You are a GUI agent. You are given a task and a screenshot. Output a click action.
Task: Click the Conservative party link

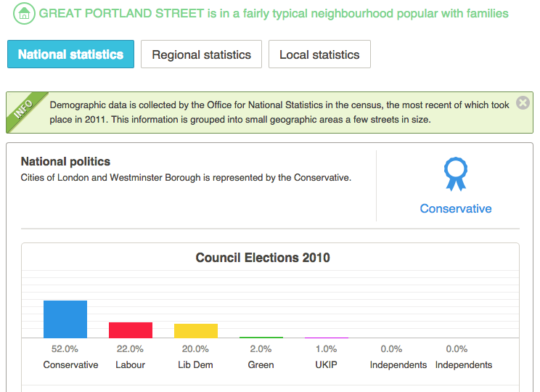pos(456,208)
